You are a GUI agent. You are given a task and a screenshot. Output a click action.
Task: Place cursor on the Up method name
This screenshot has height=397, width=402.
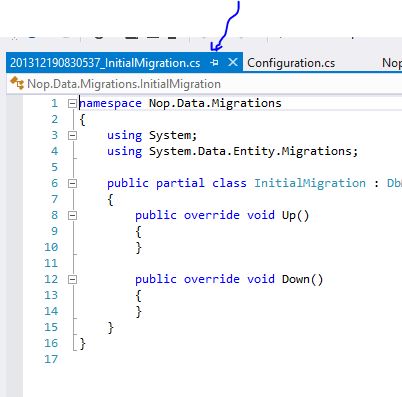click(289, 216)
